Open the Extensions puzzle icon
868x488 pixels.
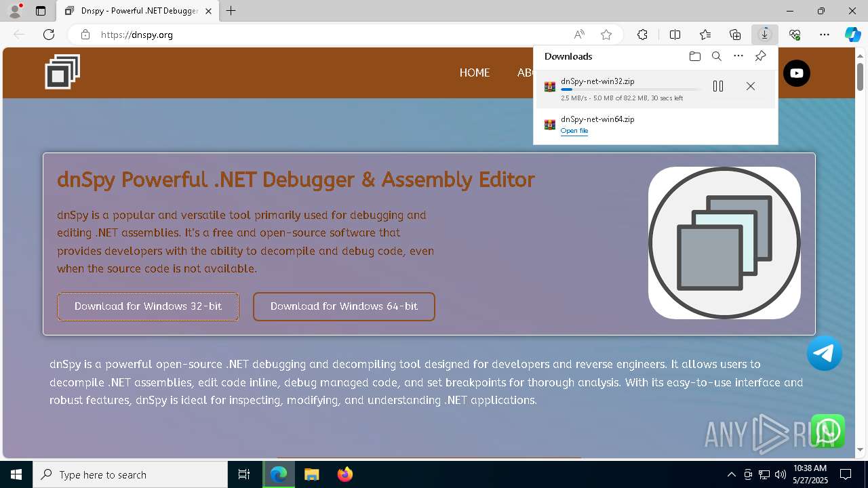642,35
